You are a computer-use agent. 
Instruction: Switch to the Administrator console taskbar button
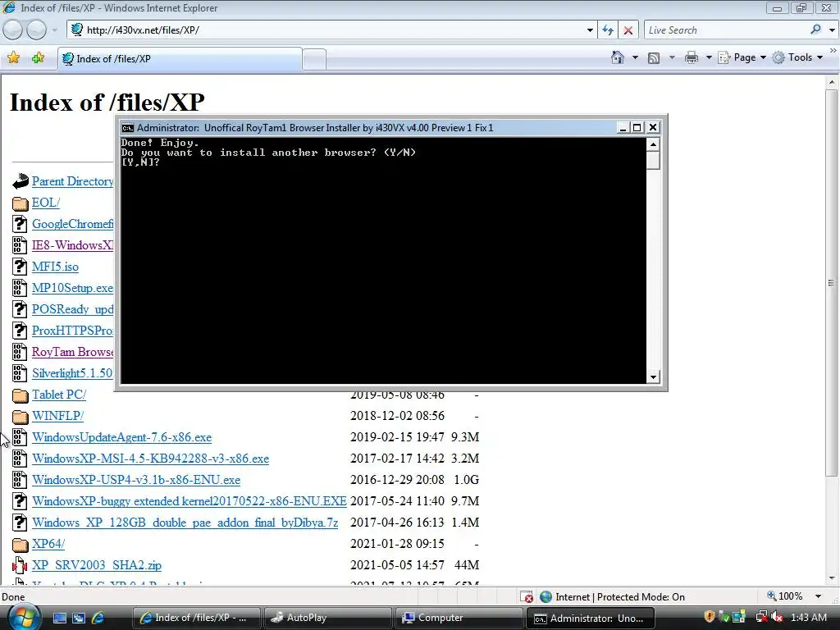tap(589, 619)
